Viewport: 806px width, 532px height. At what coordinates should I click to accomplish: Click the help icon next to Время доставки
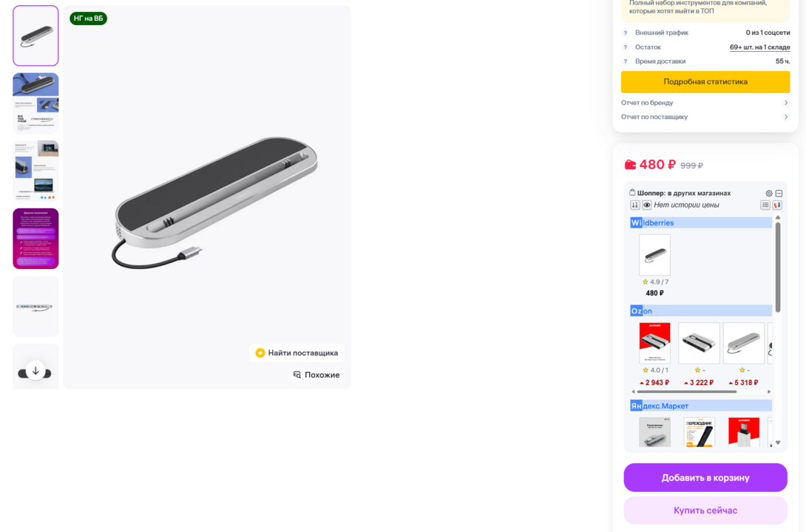[624, 61]
